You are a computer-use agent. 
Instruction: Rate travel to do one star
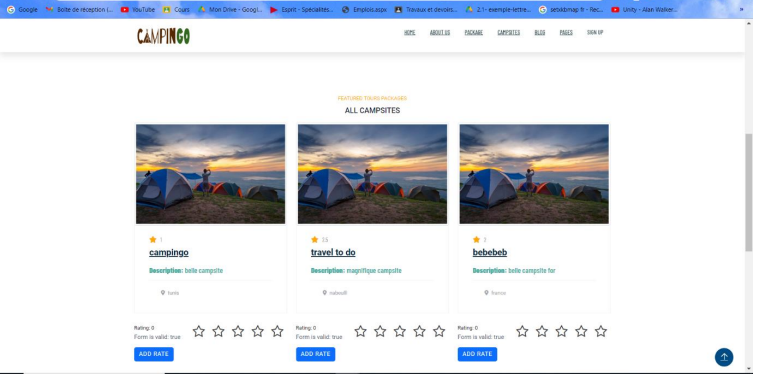pyautogui.click(x=360, y=331)
